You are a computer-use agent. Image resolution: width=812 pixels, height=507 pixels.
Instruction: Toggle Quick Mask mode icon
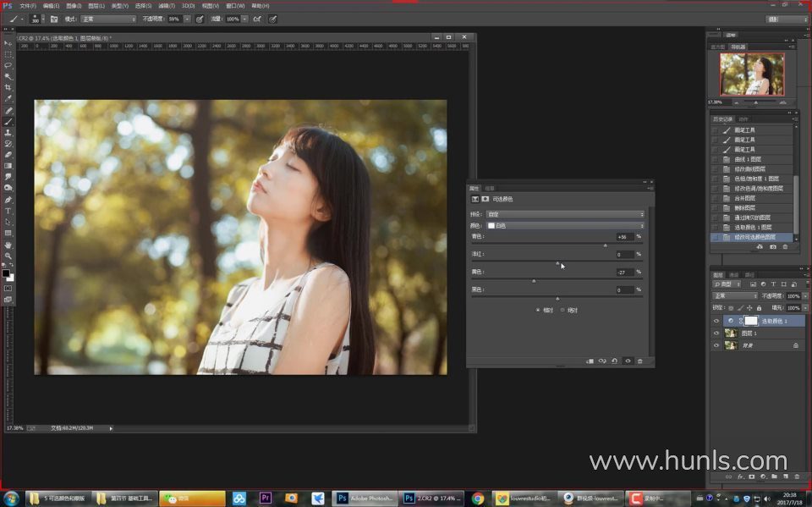pyautogui.click(x=8, y=289)
